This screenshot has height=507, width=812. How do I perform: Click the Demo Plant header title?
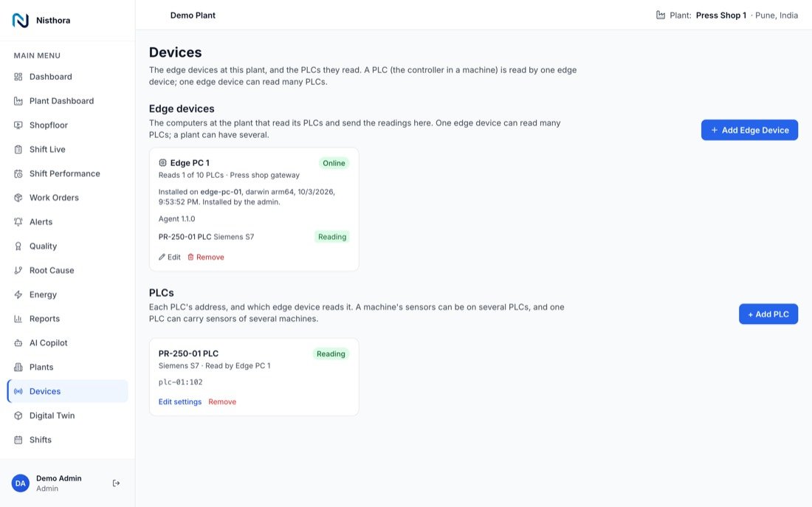pos(193,15)
